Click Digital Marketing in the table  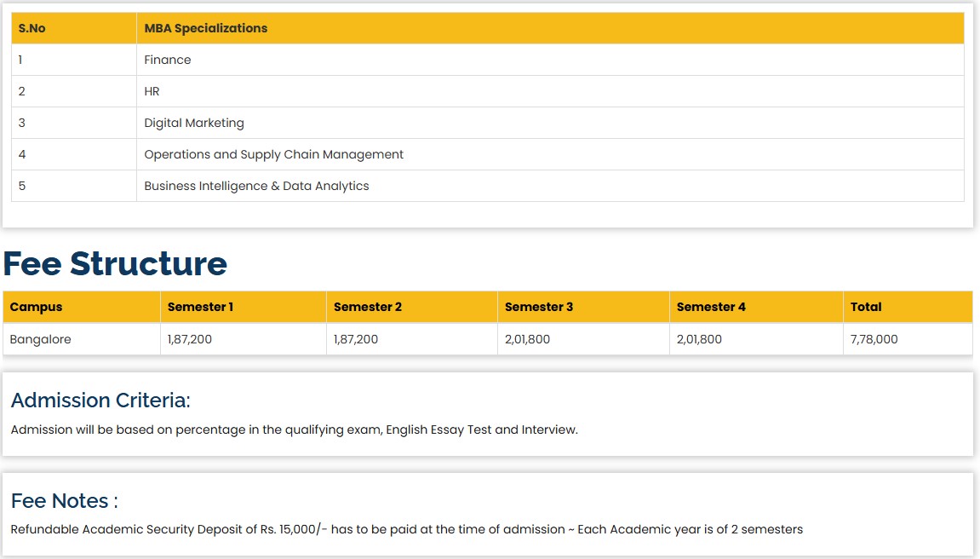[194, 123]
